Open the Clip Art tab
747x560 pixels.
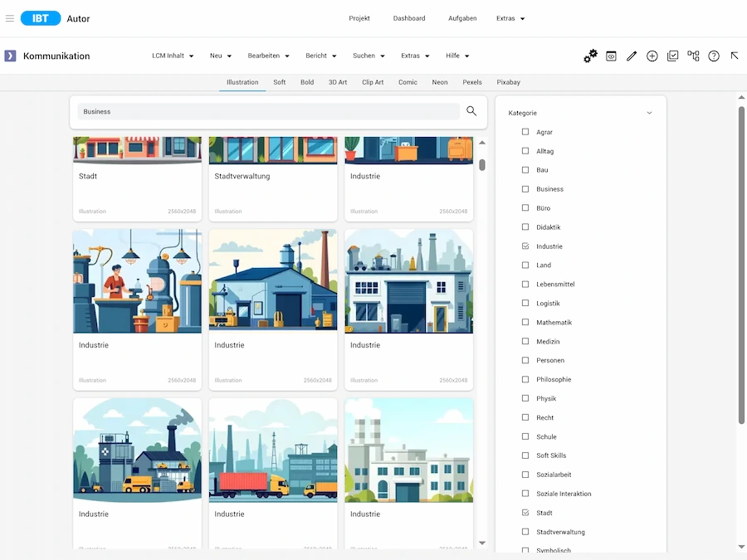[x=373, y=82]
